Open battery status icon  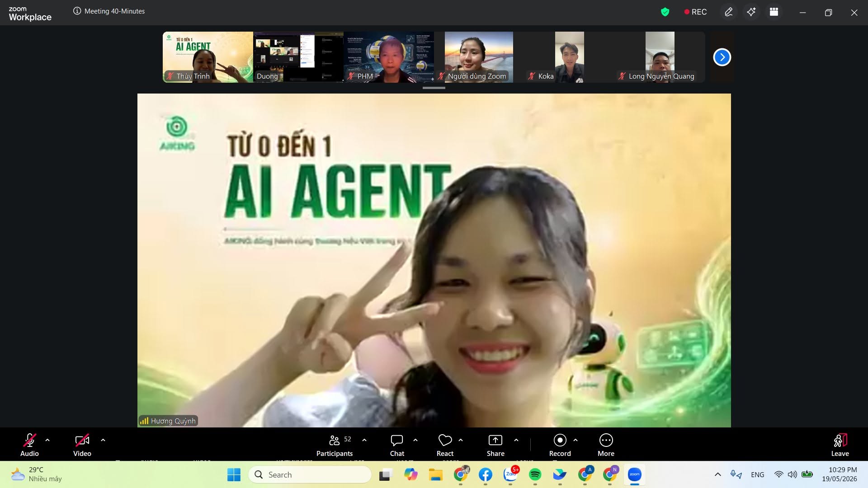point(807,474)
